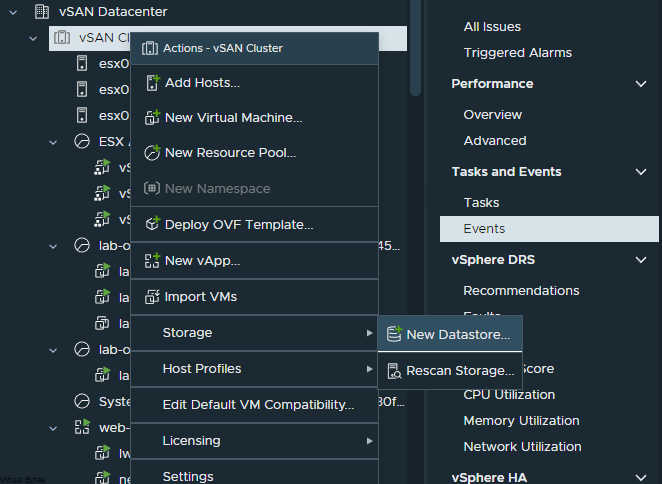Collapse the vSphere DRS section

tap(641, 260)
